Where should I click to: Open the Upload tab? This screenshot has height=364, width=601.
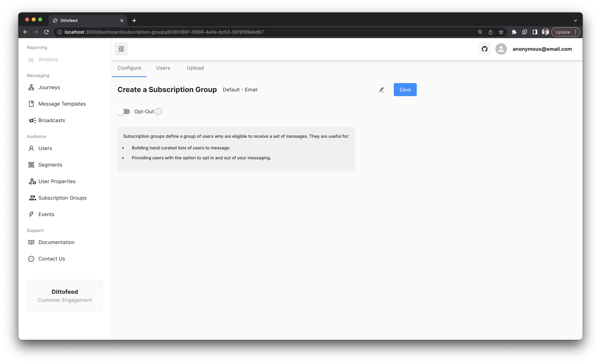tap(195, 68)
